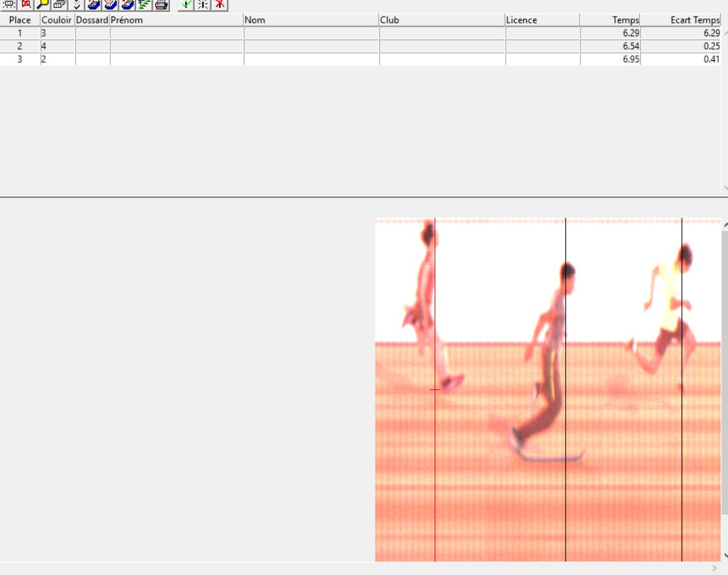Image resolution: width=728 pixels, height=575 pixels.
Task: Select the Place 1 cell in results
Action: pos(20,33)
